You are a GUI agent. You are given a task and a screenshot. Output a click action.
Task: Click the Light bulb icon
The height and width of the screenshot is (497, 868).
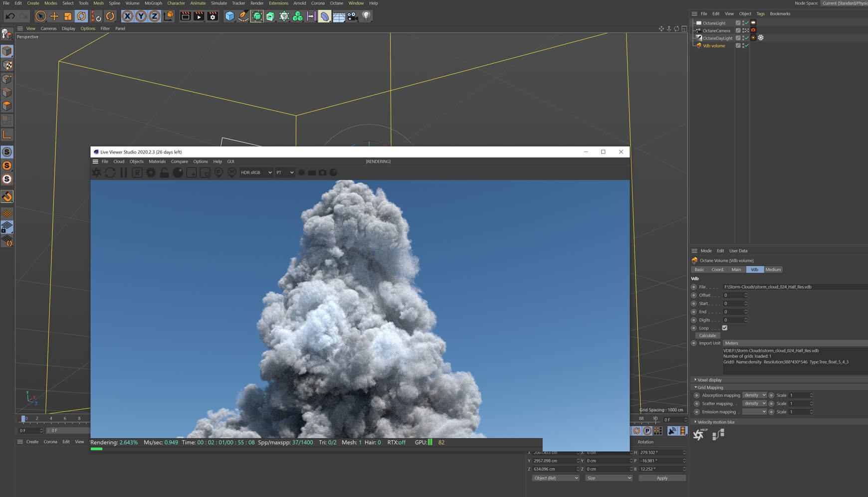click(x=366, y=16)
